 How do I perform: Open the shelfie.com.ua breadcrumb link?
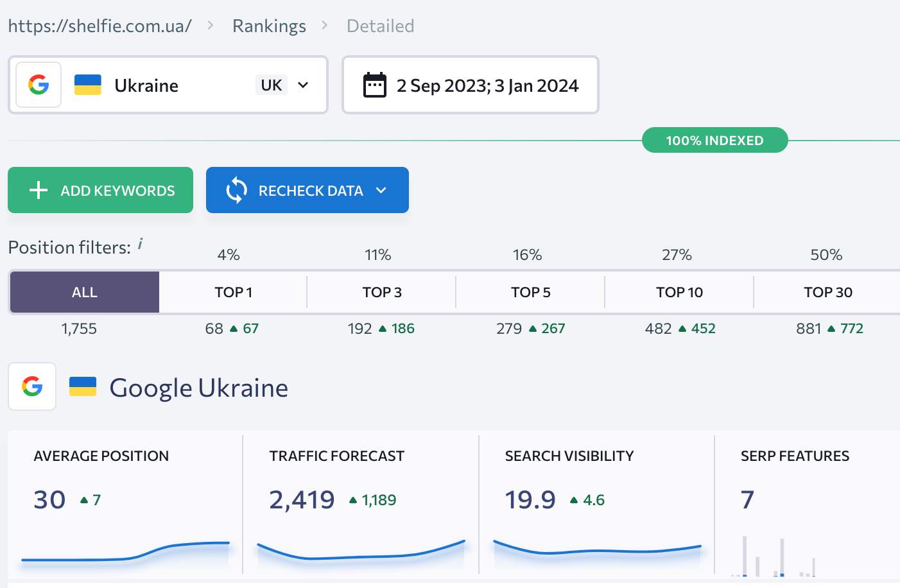100,26
